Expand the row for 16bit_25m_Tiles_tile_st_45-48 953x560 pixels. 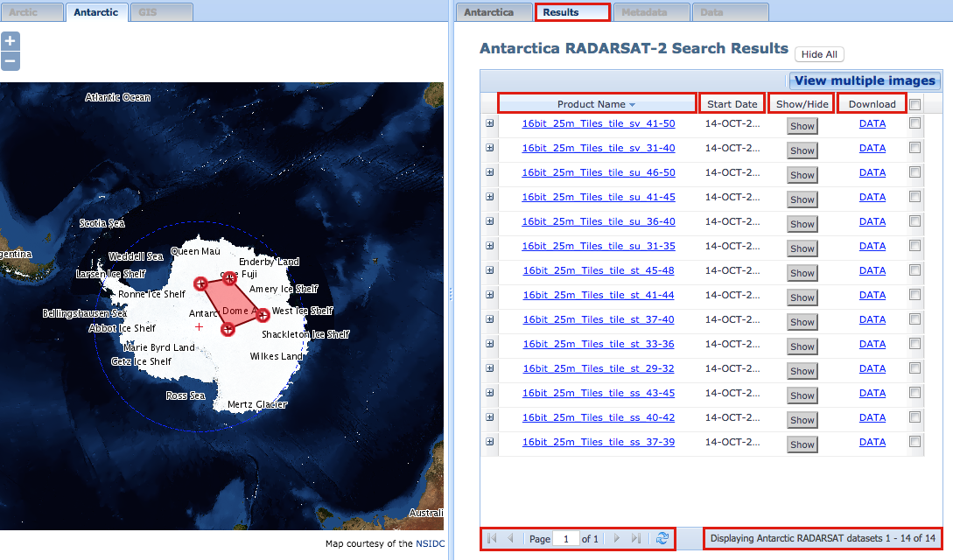[490, 270]
